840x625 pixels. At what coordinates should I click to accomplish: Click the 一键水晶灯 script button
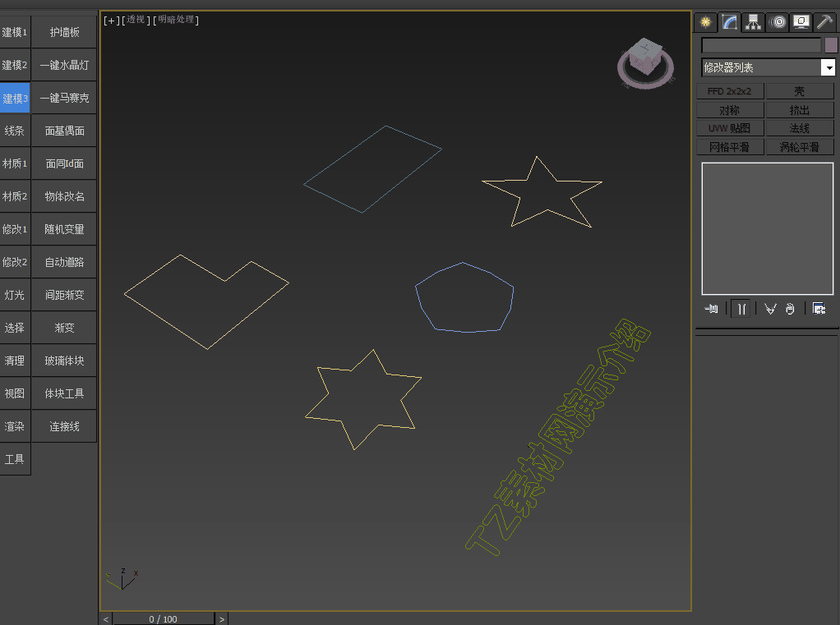point(64,65)
